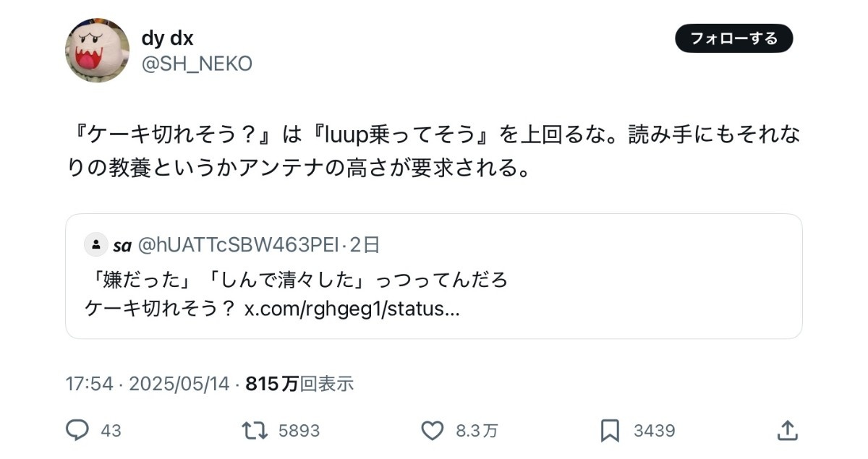The image size is (868, 459).
Task: Click the 3439 bookmarks count
Action: [x=654, y=431]
